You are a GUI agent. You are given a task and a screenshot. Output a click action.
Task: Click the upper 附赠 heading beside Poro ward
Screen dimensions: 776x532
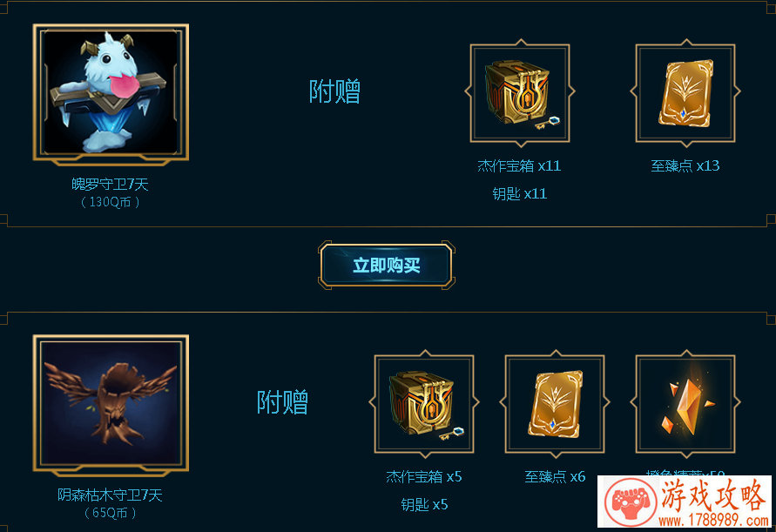(334, 91)
